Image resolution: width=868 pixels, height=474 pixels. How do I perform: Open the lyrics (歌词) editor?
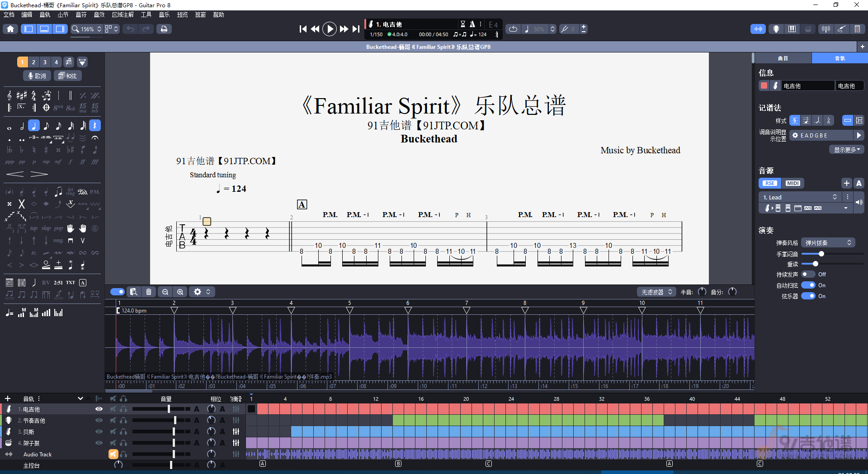[x=37, y=76]
